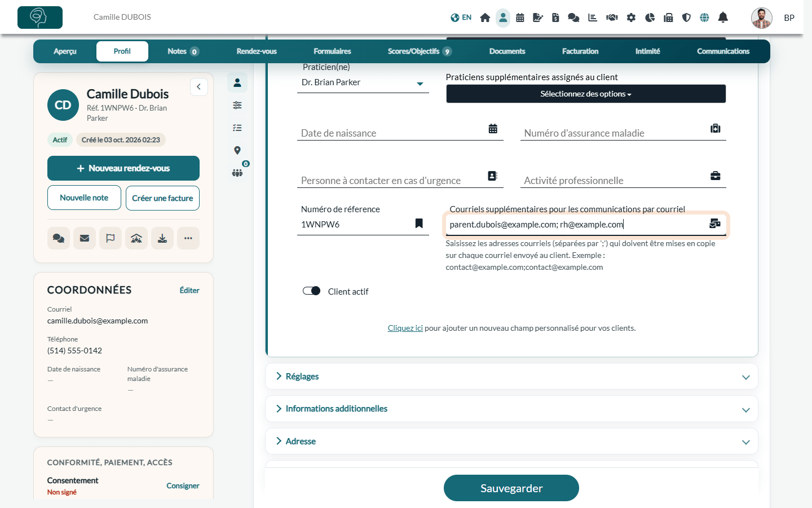Click the family house icon button
812x508 pixels.
[136, 238]
